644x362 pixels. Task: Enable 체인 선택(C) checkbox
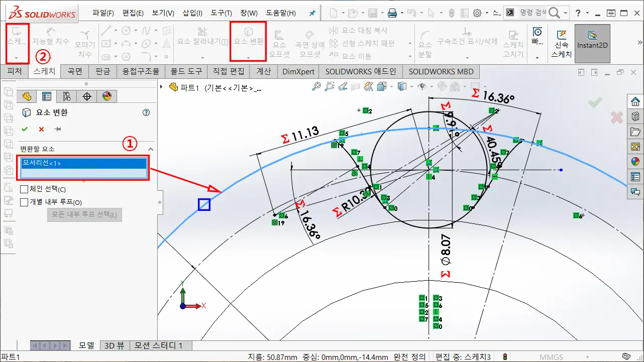(24, 189)
